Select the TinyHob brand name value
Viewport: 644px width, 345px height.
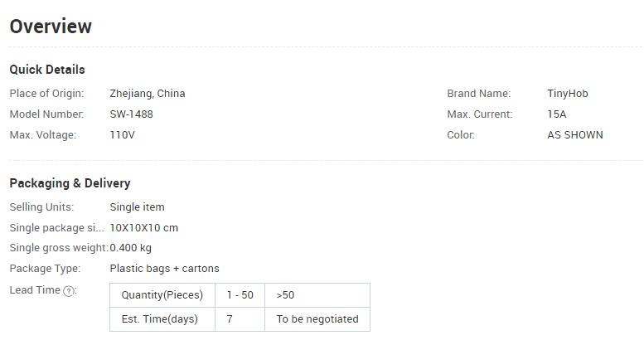[567, 94]
